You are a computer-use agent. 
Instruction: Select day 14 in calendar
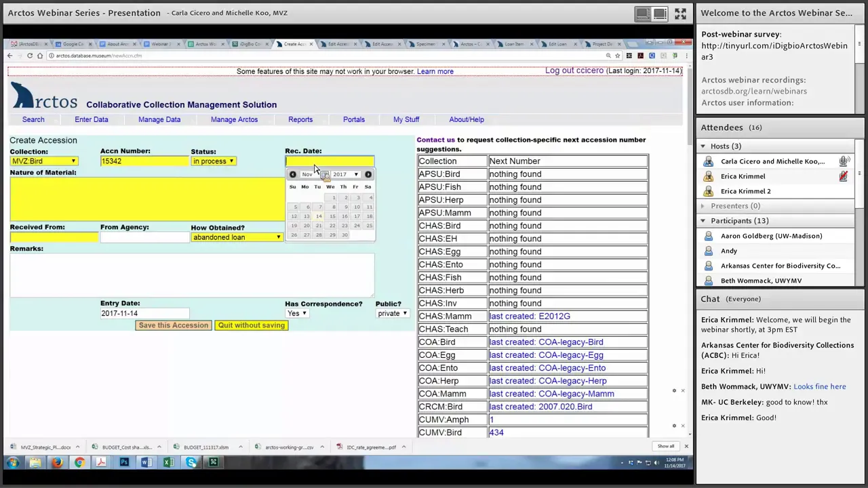[319, 216]
